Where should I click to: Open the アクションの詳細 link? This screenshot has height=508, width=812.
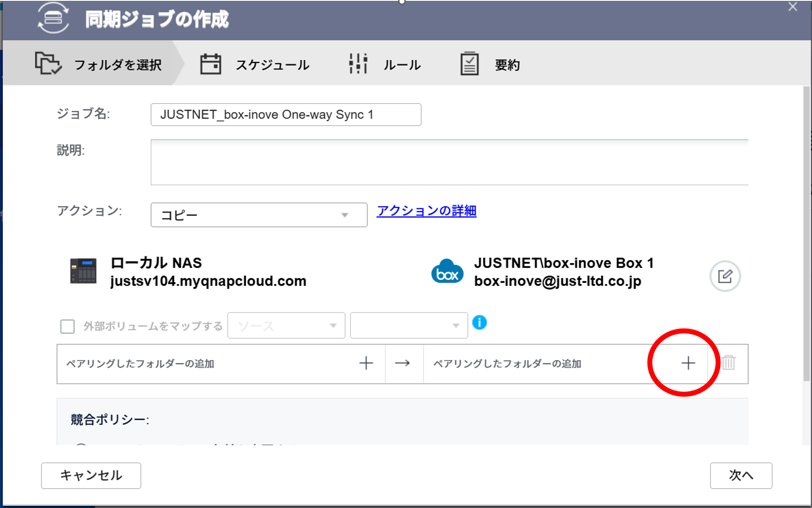(x=427, y=211)
